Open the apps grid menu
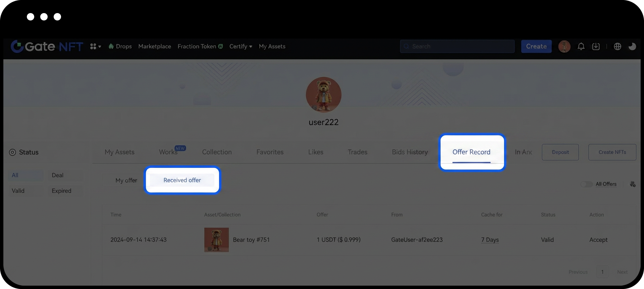The image size is (644, 289). (95, 47)
